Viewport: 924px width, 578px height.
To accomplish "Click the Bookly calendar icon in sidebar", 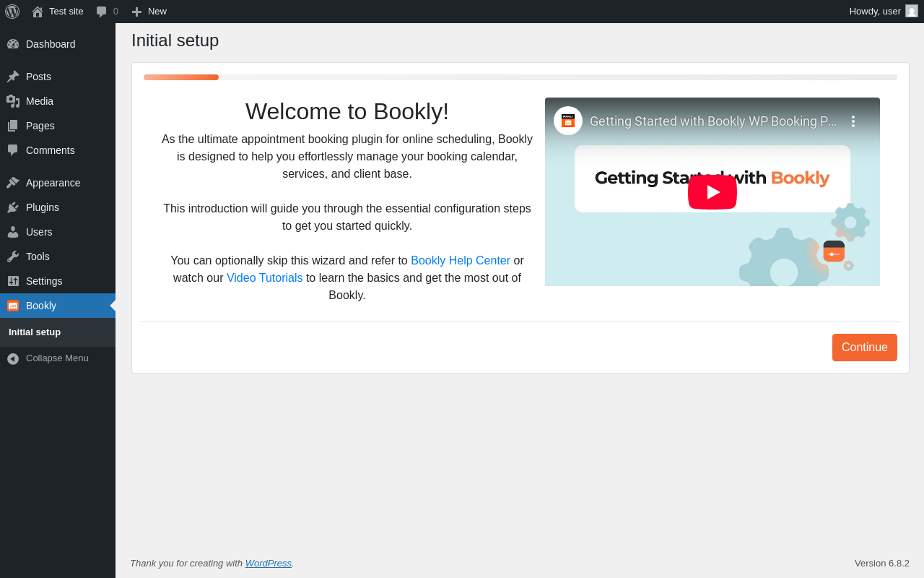I will pyautogui.click(x=13, y=306).
